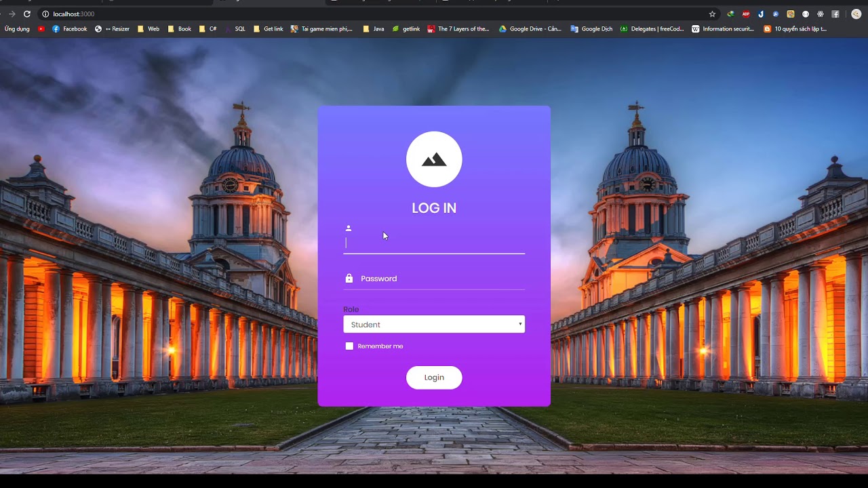Open the Role dropdown showing Student
The height and width of the screenshot is (488, 868).
434,325
